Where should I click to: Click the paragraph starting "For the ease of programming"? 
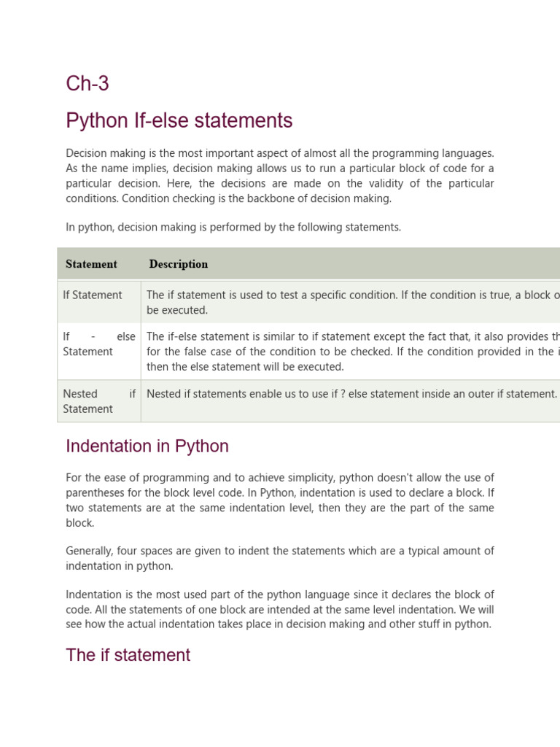(279, 500)
